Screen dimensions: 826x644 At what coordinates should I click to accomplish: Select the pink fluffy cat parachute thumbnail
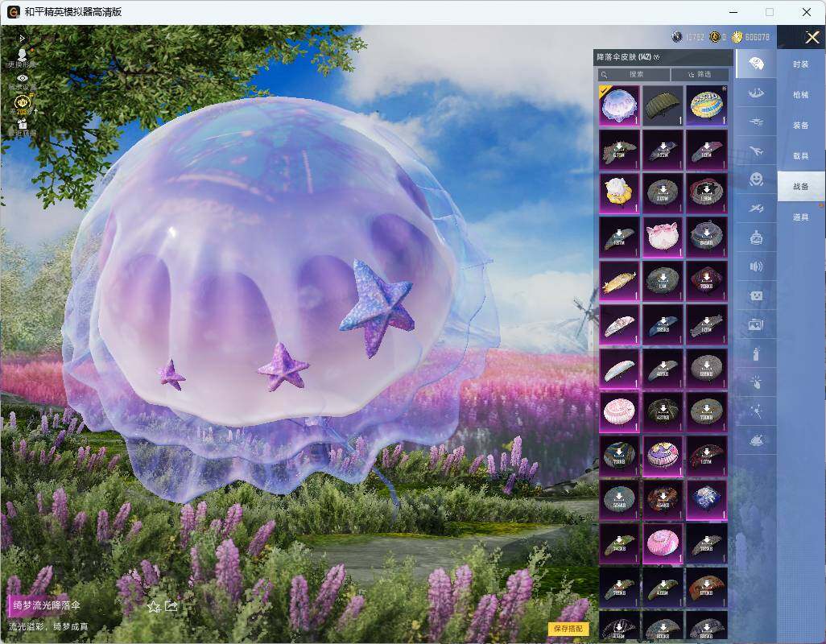coord(663,237)
